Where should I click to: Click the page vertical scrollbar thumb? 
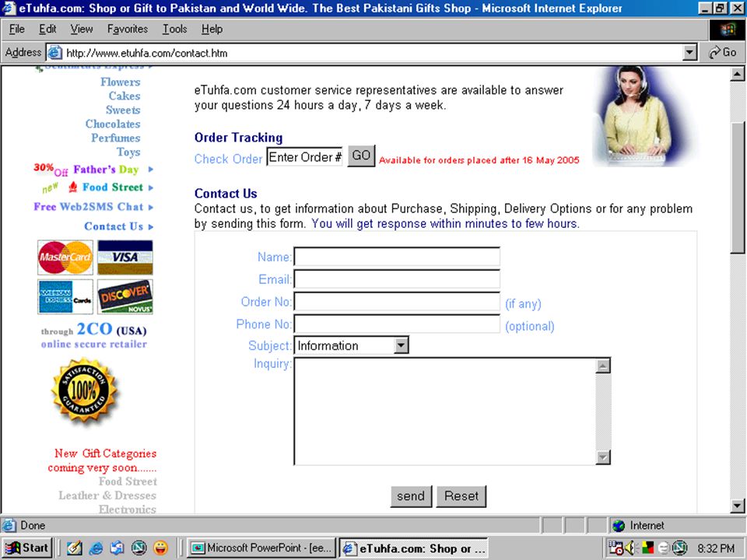coord(737,188)
